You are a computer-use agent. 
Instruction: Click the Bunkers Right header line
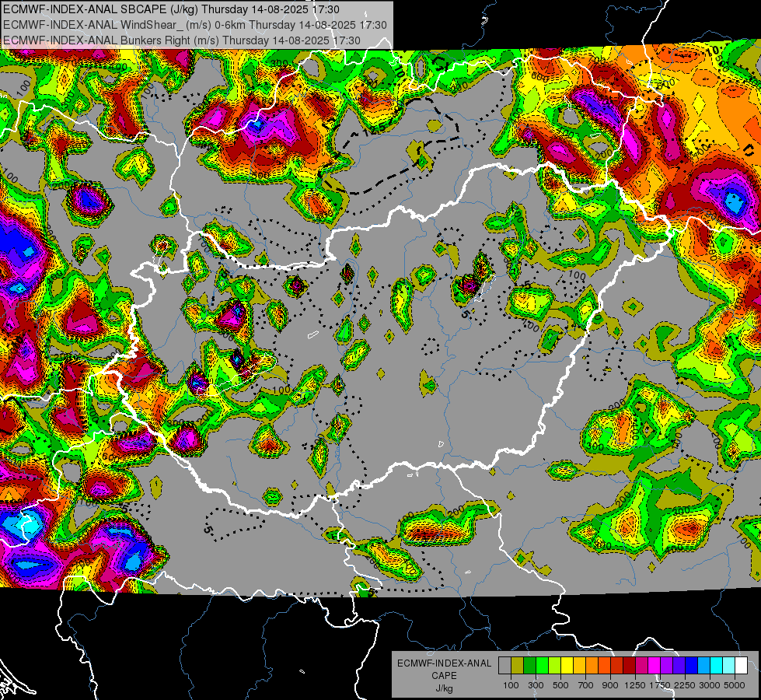[x=182, y=40]
